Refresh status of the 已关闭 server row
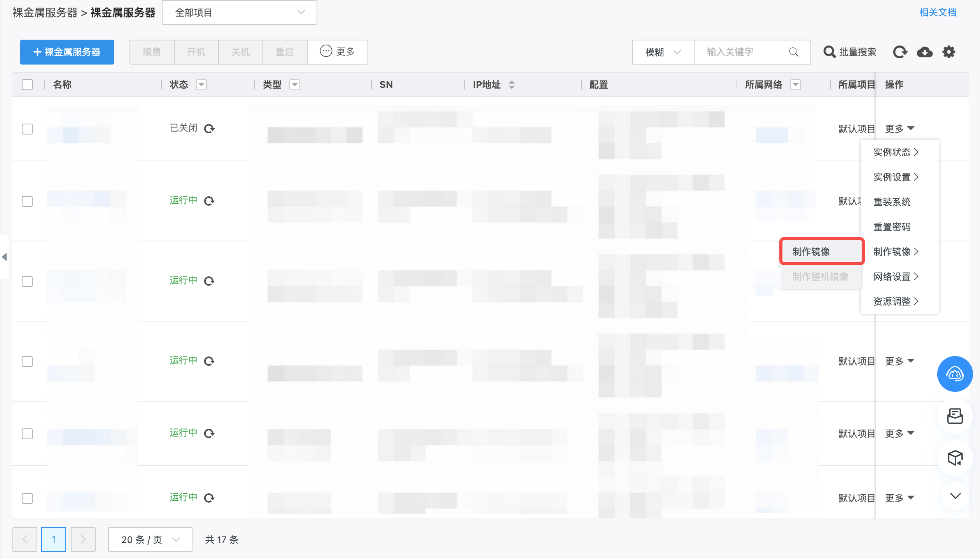The height and width of the screenshot is (559, 980). coord(209,129)
